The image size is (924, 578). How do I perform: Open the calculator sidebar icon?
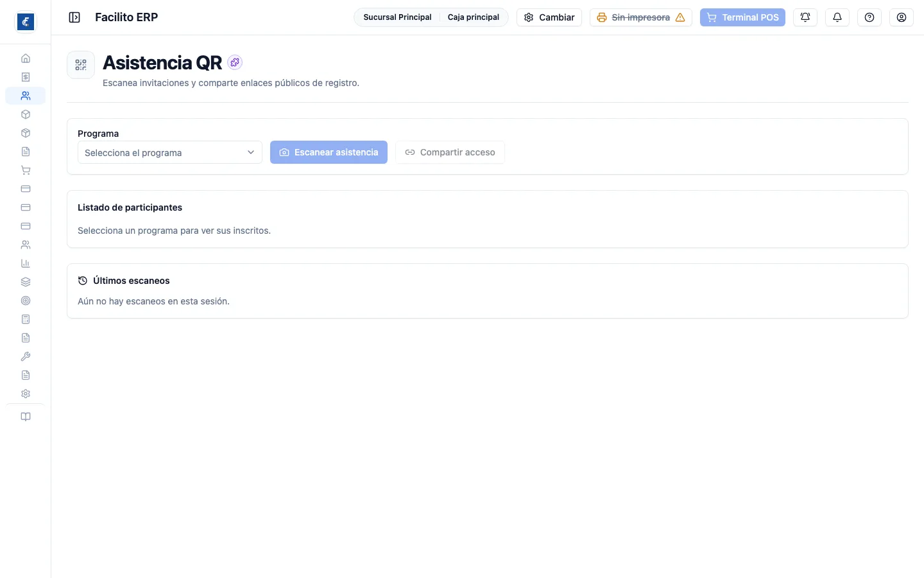[x=26, y=319]
